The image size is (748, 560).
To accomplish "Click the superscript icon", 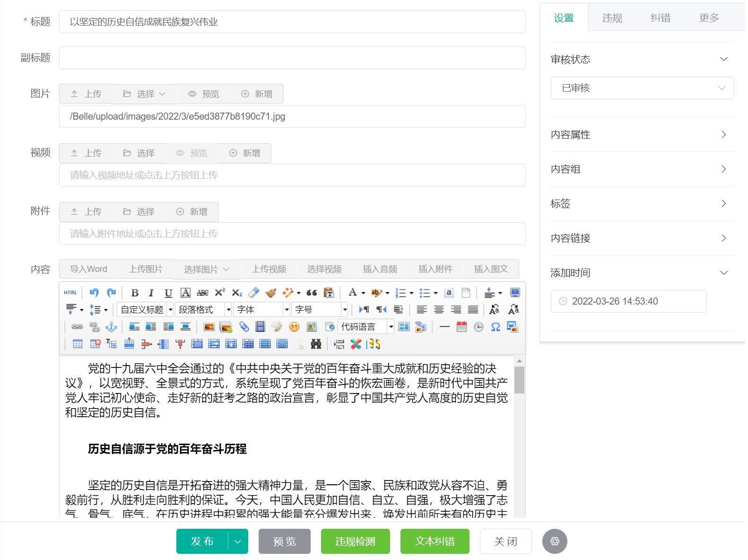I will (220, 293).
